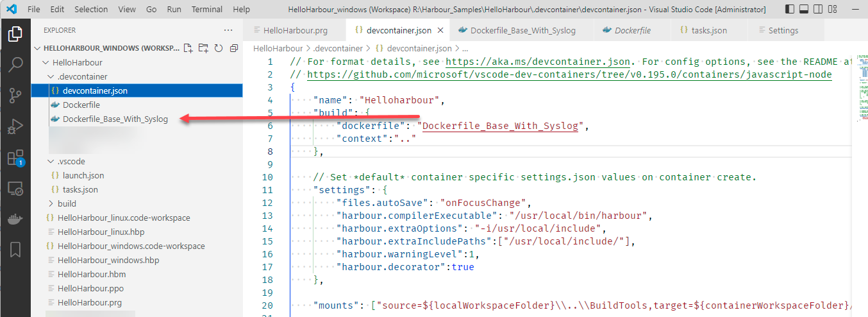
Task: Collapse all folders in Explorer
Action: coord(233,48)
